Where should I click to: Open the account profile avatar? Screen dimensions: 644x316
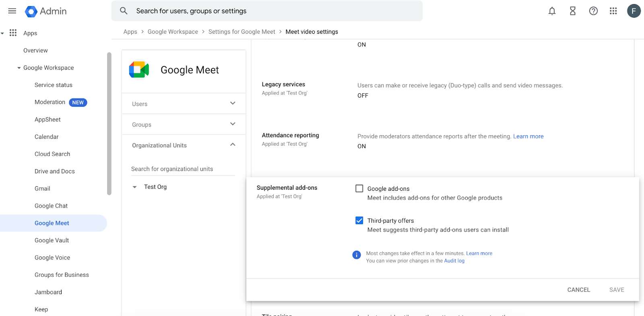[x=634, y=11]
